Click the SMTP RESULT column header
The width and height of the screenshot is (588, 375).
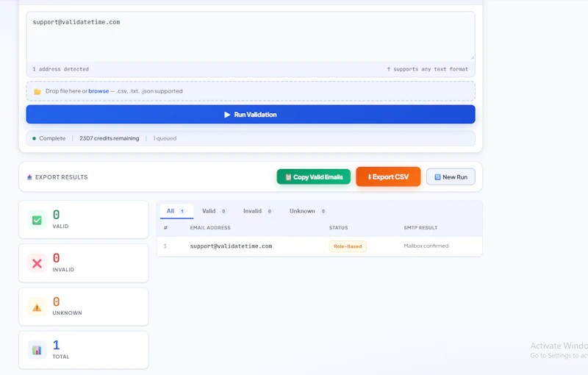coord(420,228)
